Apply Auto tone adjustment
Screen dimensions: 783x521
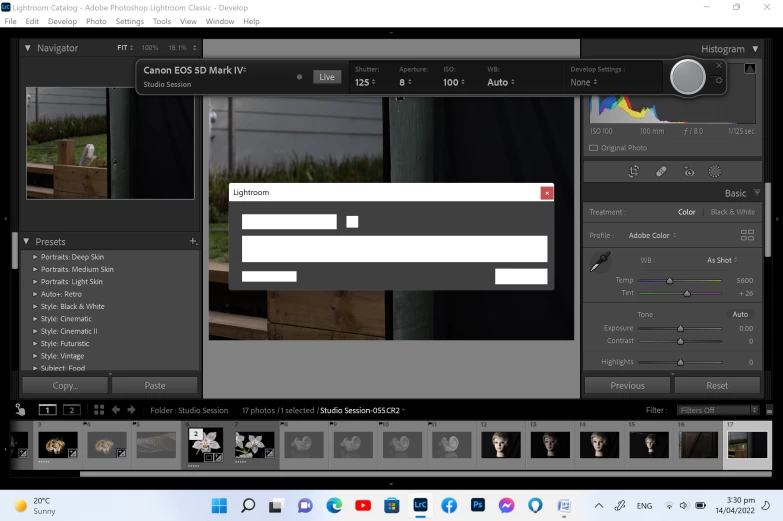pos(740,314)
